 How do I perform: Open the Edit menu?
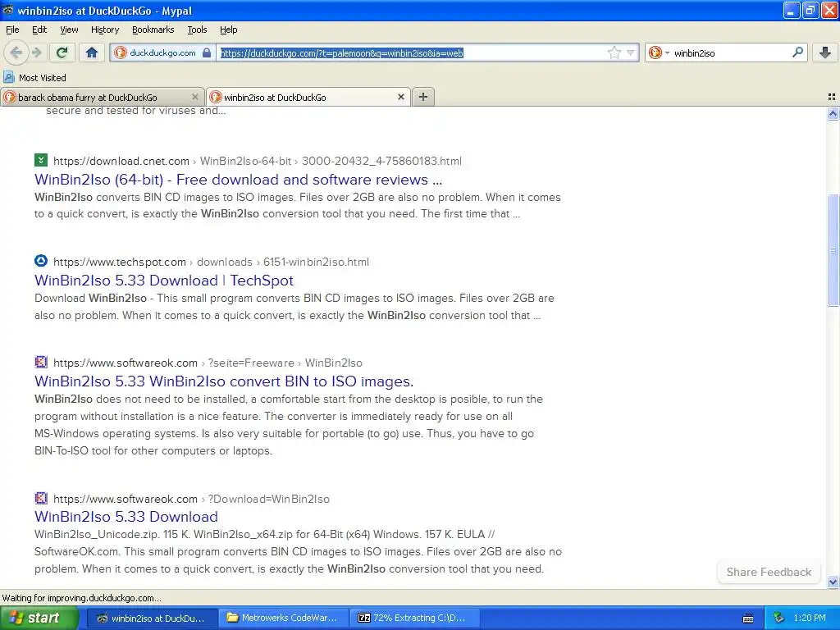pyautogui.click(x=39, y=30)
